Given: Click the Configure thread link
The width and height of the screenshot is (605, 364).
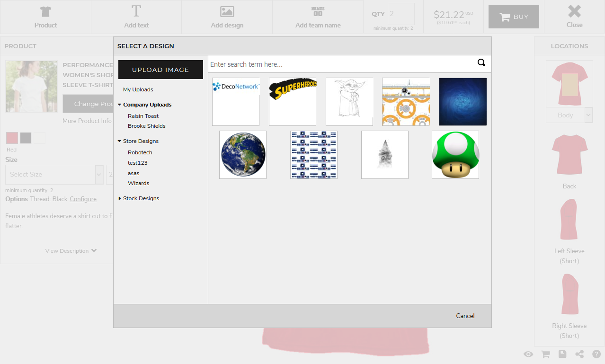Looking at the screenshot, I should [83, 199].
